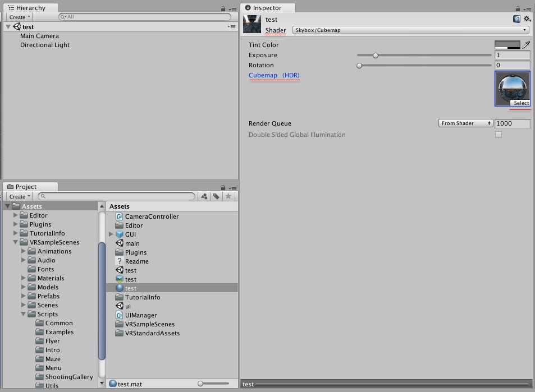Image resolution: width=535 pixels, height=392 pixels.
Task: Toggle Double Sided Global Illumination checkbox
Action: [x=499, y=135]
